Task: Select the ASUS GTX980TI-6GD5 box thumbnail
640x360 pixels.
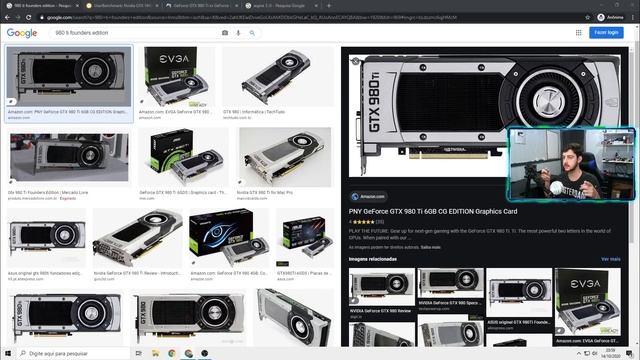Action: (x=305, y=238)
